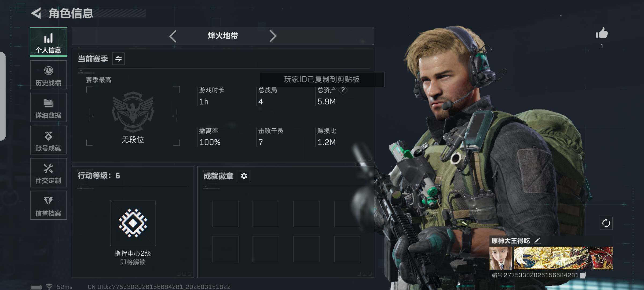Open the 社交定制 tab

48,173
